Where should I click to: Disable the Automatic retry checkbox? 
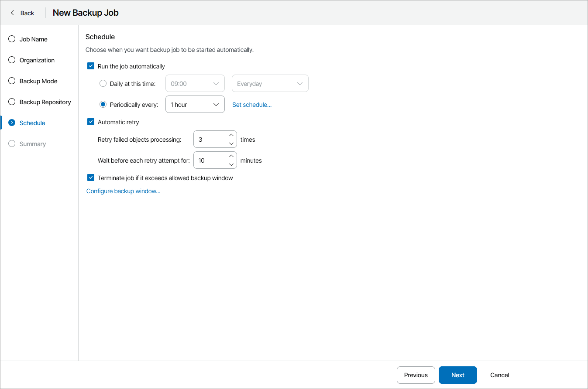(x=91, y=122)
